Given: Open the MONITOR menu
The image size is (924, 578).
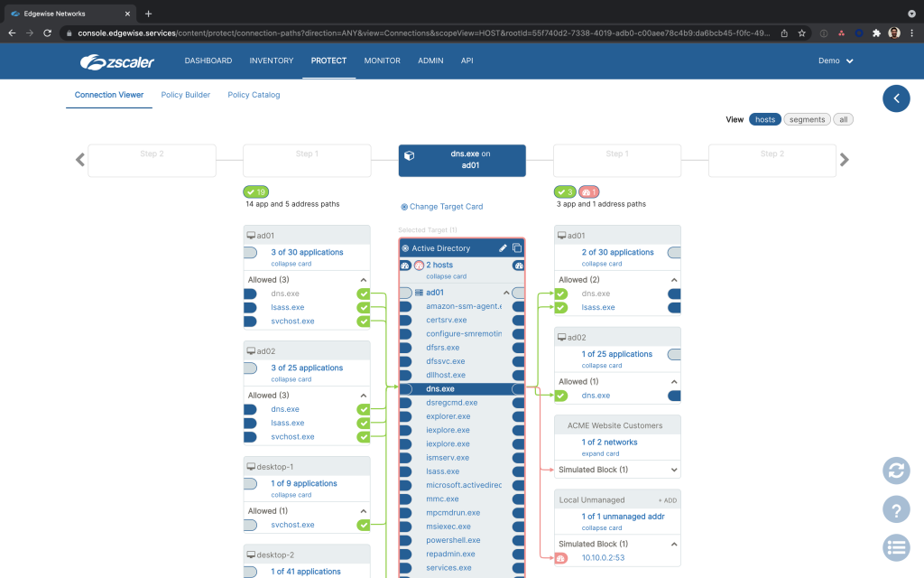Looking at the screenshot, I should coord(382,61).
